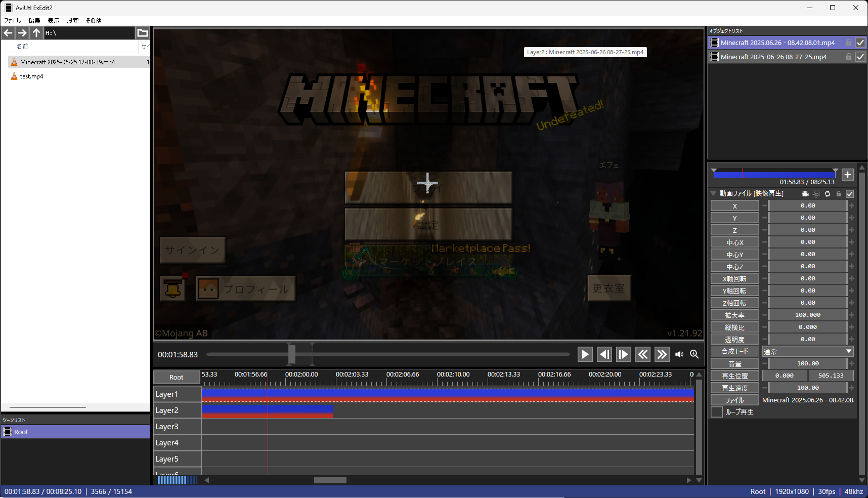Click the 音量 value field
The image size is (868, 498).
(x=808, y=363)
